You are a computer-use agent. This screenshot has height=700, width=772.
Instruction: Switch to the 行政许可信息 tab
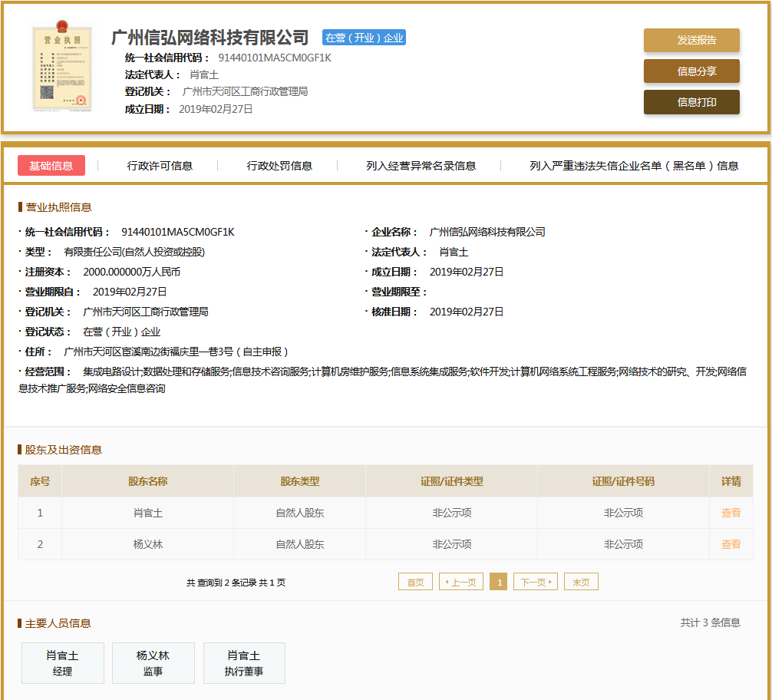(160, 166)
